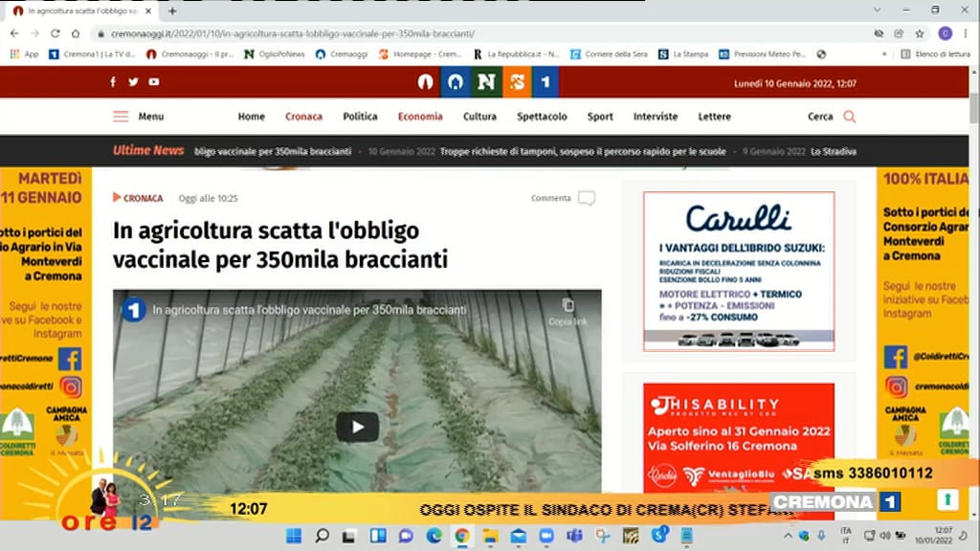
Task: Click the search magnifier next to Cerca
Action: pyautogui.click(x=849, y=117)
